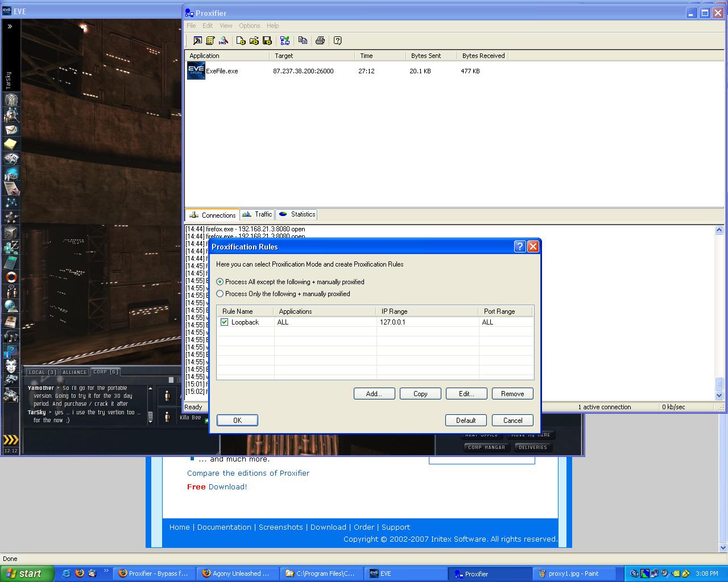728x582 pixels.
Task: Open the Free Download! link on webpage
Action: 217,487
